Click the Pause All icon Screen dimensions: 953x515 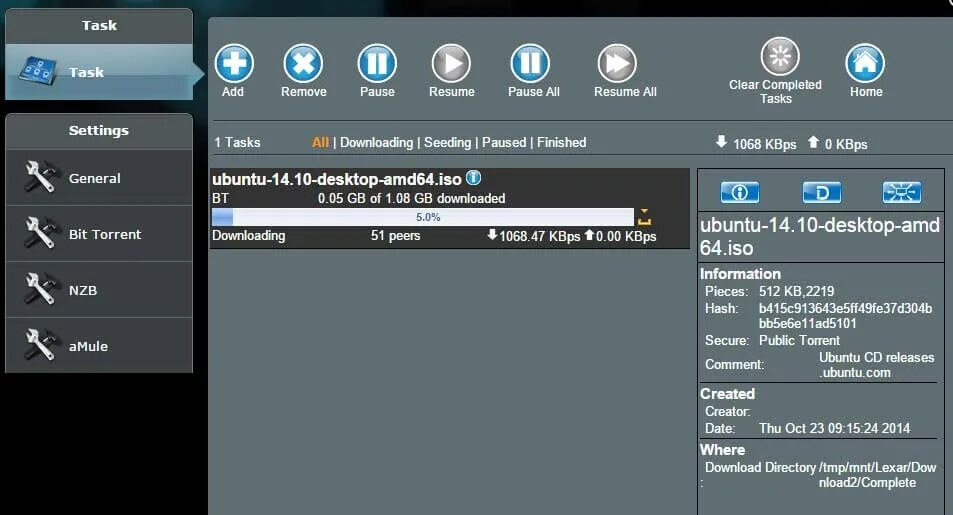[x=530, y=63]
